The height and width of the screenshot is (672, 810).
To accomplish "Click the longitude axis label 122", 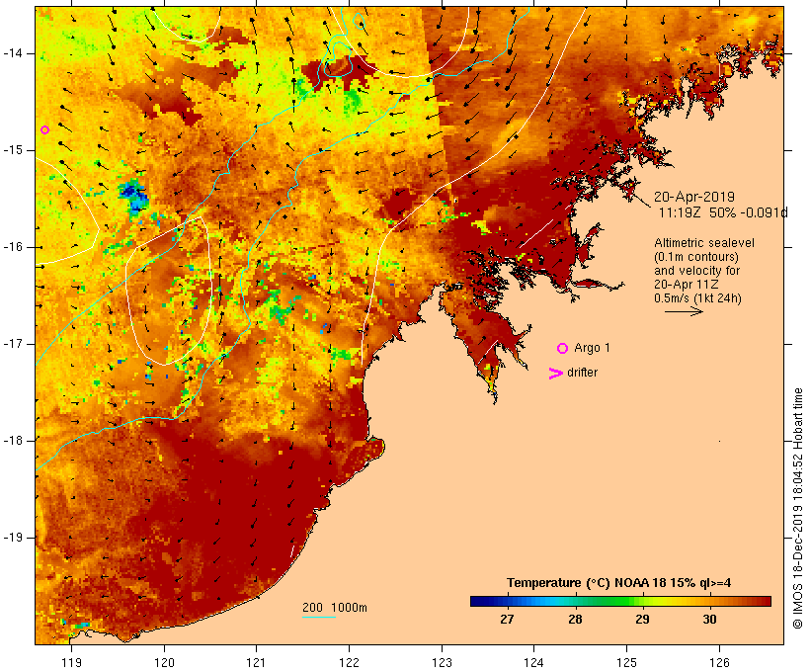I will [350, 662].
